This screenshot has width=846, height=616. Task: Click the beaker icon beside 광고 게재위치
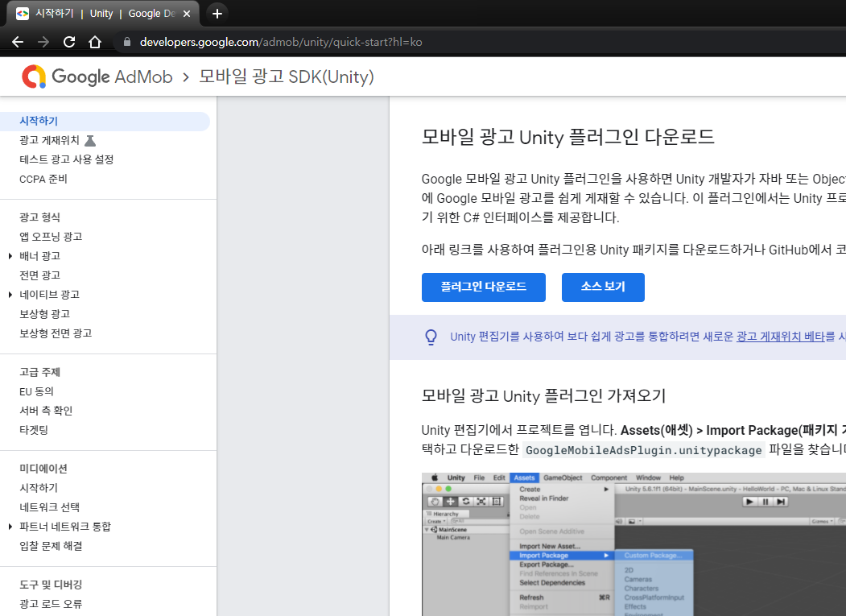(90, 140)
